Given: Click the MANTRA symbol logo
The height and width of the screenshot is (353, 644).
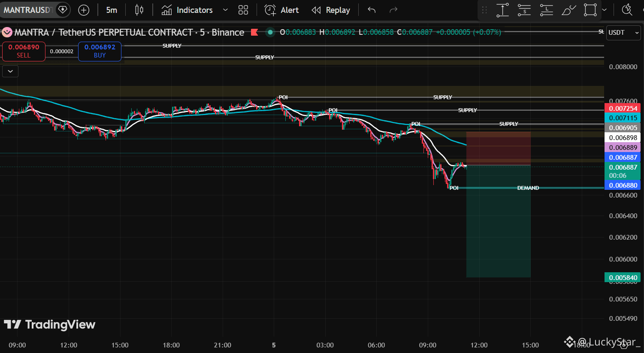Looking at the screenshot, I should 7,32.
